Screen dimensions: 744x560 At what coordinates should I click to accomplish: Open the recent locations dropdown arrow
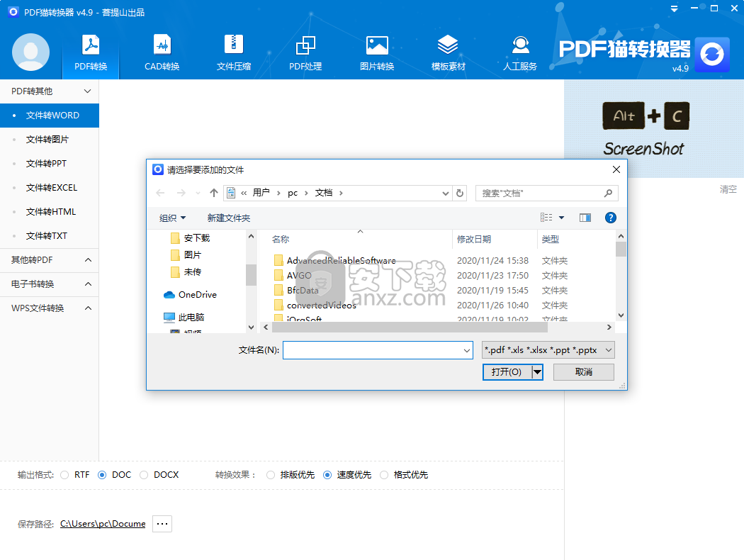198,193
